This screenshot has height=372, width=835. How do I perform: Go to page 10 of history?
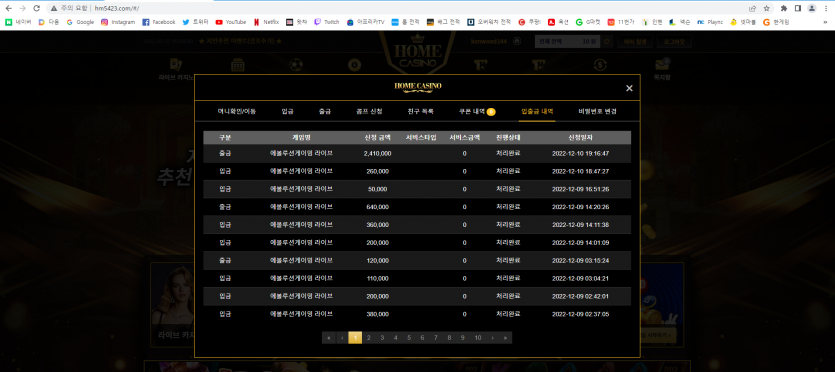[478, 338]
